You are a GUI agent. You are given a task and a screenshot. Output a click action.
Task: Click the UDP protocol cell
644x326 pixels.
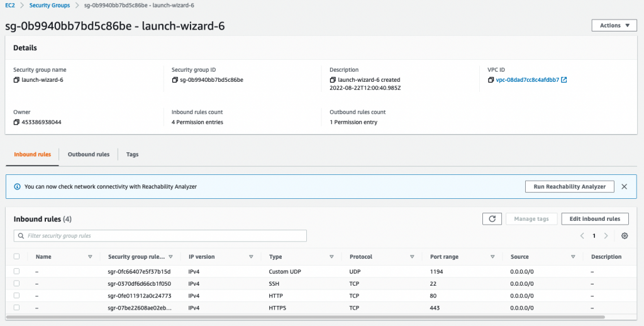[355, 272]
